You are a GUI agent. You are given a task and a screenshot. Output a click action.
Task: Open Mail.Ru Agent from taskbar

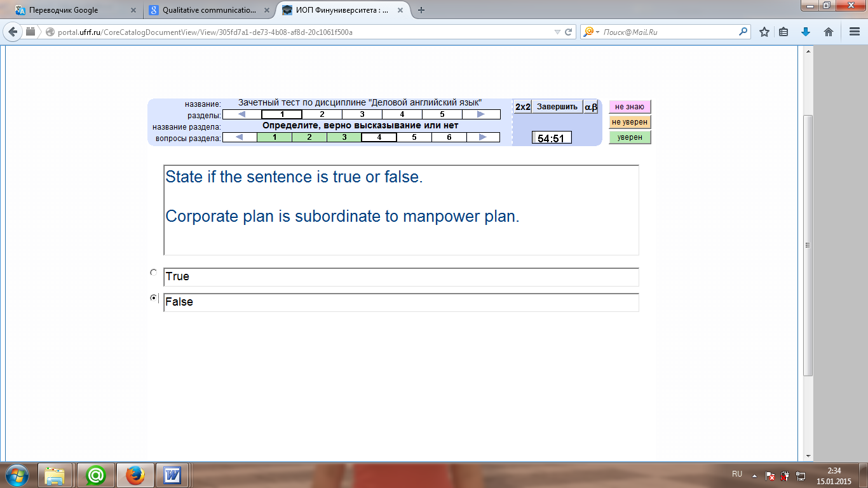pyautogui.click(x=96, y=475)
